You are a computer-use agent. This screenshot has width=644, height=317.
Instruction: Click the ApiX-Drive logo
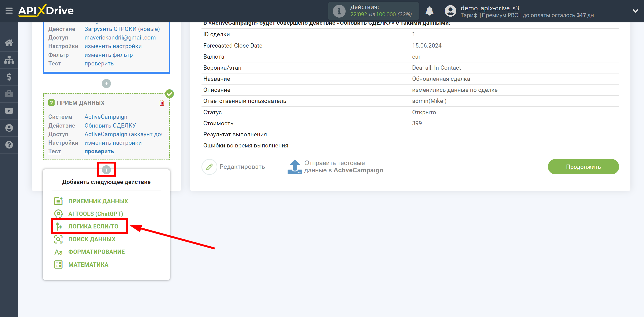pos(46,11)
